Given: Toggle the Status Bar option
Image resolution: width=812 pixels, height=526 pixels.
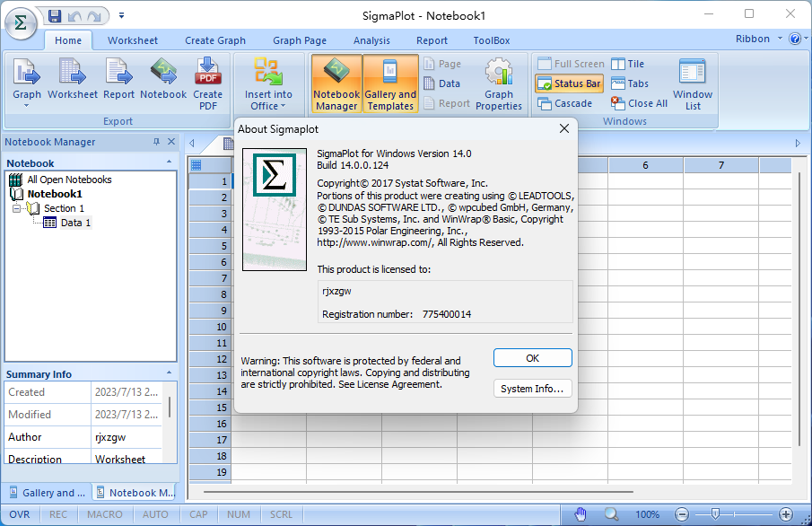Looking at the screenshot, I should click(x=569, y=83).
